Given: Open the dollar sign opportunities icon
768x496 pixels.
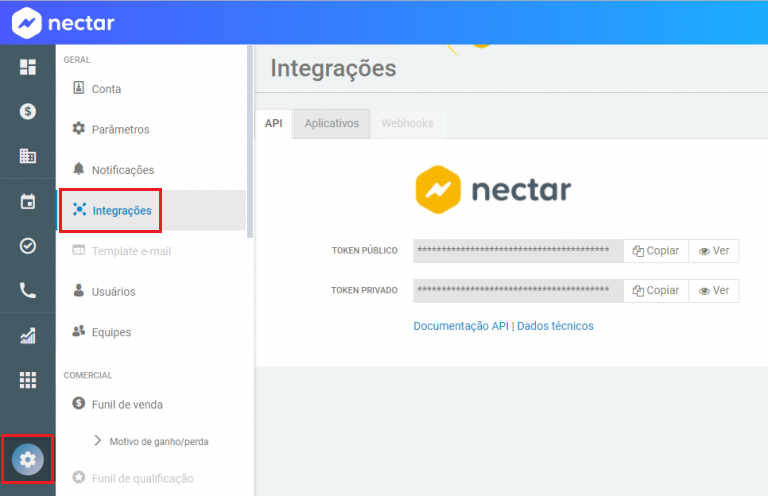Looking at the screenshot, I should click(28, 112).
